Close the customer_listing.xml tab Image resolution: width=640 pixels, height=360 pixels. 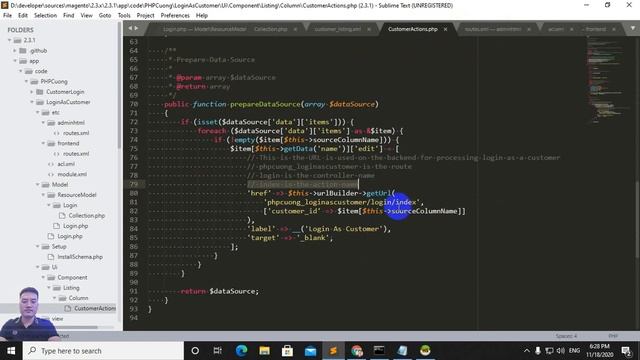tap(369, 29)
